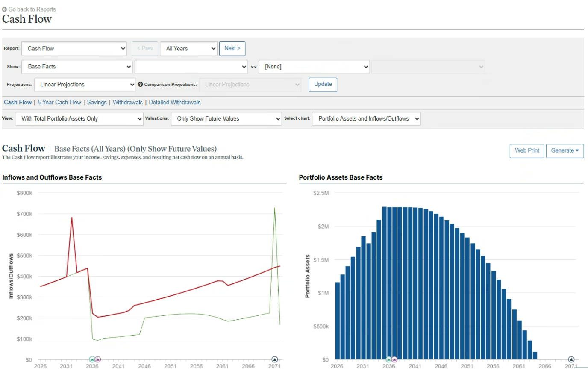588x371 pixels.
Task: Open the Generate menu button
Action: click(565, 151)
